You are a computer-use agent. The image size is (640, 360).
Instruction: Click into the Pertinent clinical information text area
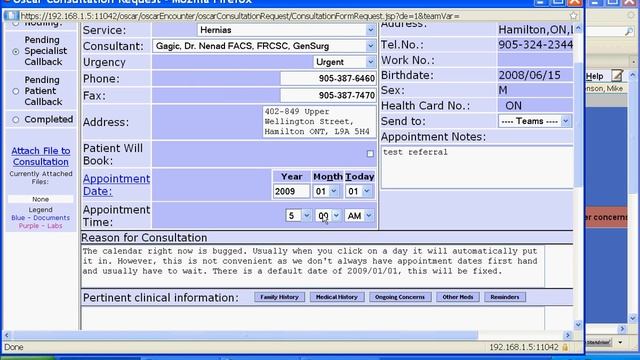pyautogui.click(x=313, y=318)
